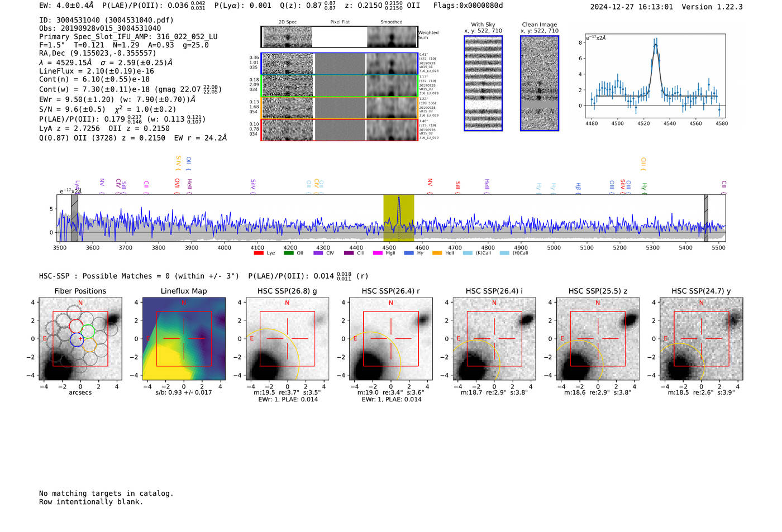The height and width of the screenshot is (532, 782).
Task: Click the 2D Spec column header
Action: point(288,22)
